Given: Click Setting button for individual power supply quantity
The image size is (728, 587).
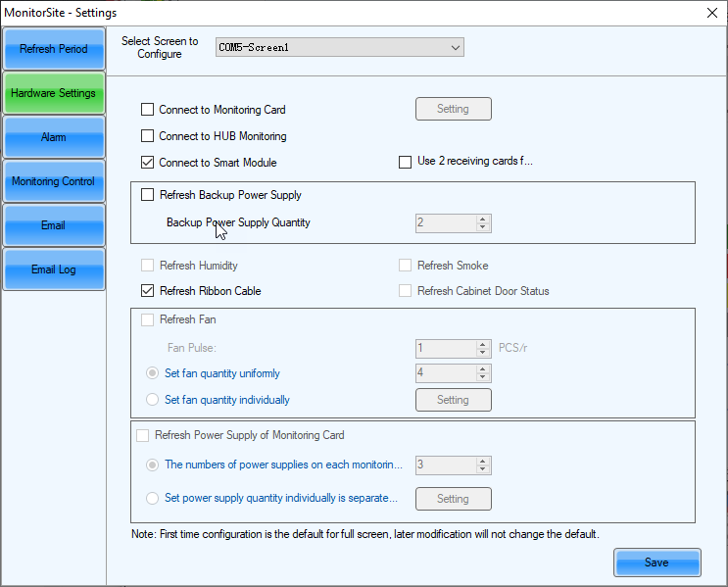Looking at the screenshot, I should tap(453, 499).
